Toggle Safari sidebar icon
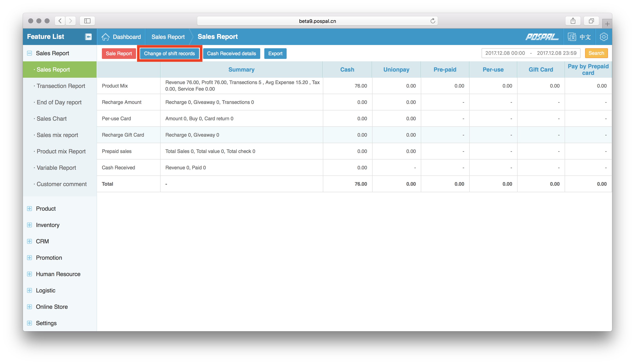The width and height of the screenshot is (635, 364). coord(87,21)
